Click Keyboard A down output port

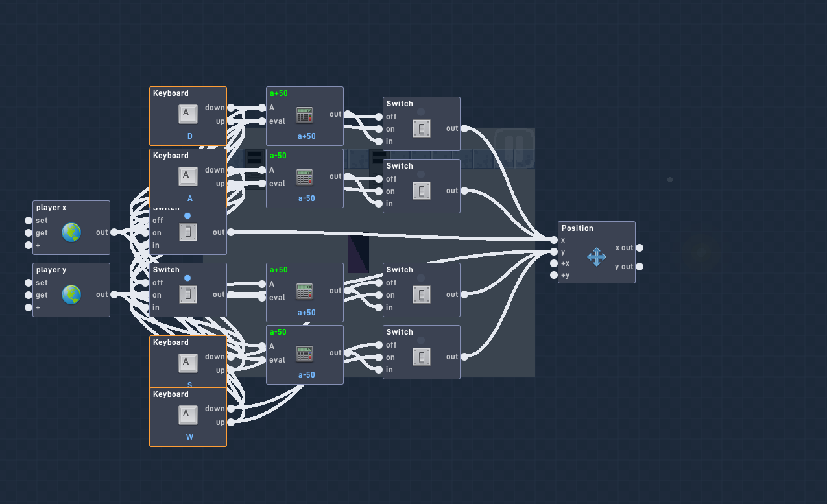pyautogui.click(x=231, y=170)
